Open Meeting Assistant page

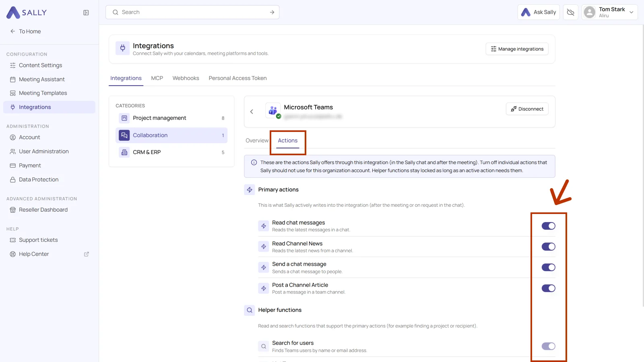(x=49, y=79)
